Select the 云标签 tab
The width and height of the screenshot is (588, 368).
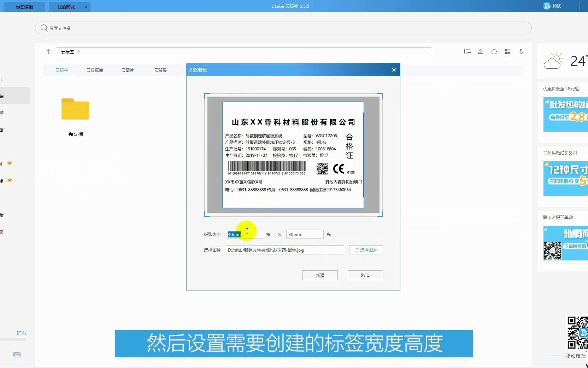coord(62,70)
